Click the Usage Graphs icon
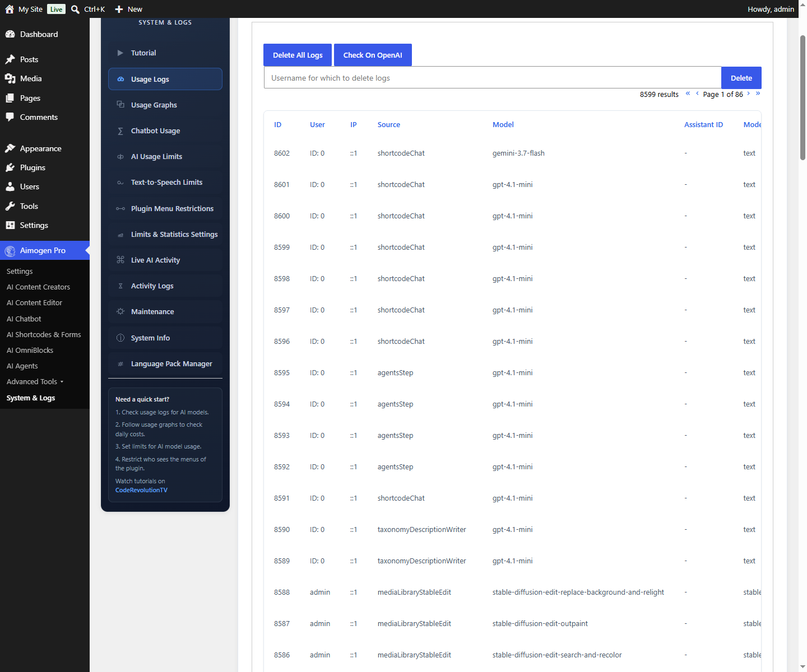This screenshot has height=672, width=807. 120,105
